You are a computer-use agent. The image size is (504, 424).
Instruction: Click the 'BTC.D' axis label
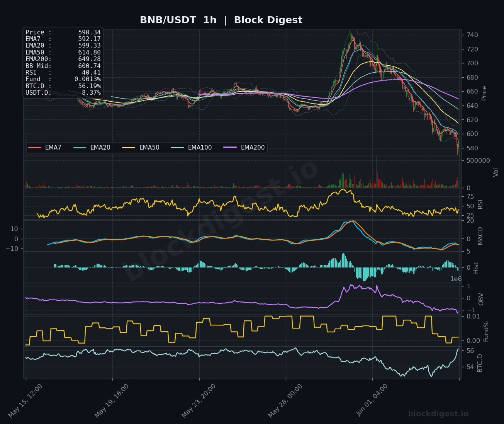pos(480,363)
